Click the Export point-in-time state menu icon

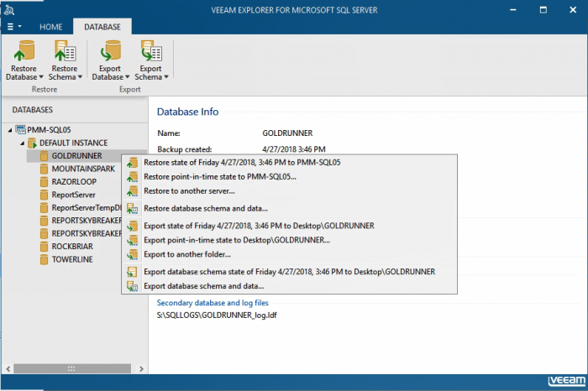(132, 240)
